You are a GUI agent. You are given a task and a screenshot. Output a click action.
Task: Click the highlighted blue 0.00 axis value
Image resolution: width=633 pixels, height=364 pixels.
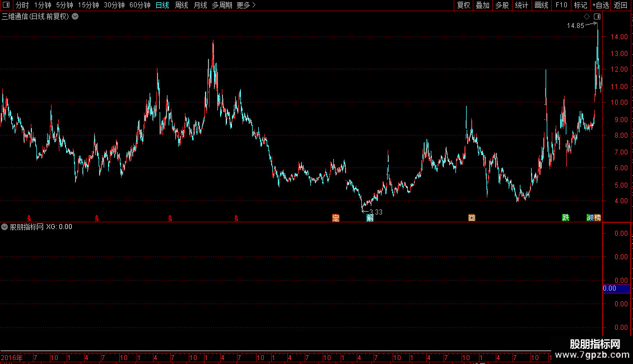point(616,288)
